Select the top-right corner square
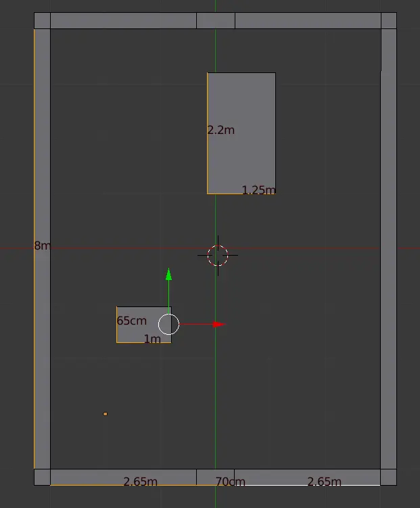Viewport: 420px width, 508px height. [389, 20]
